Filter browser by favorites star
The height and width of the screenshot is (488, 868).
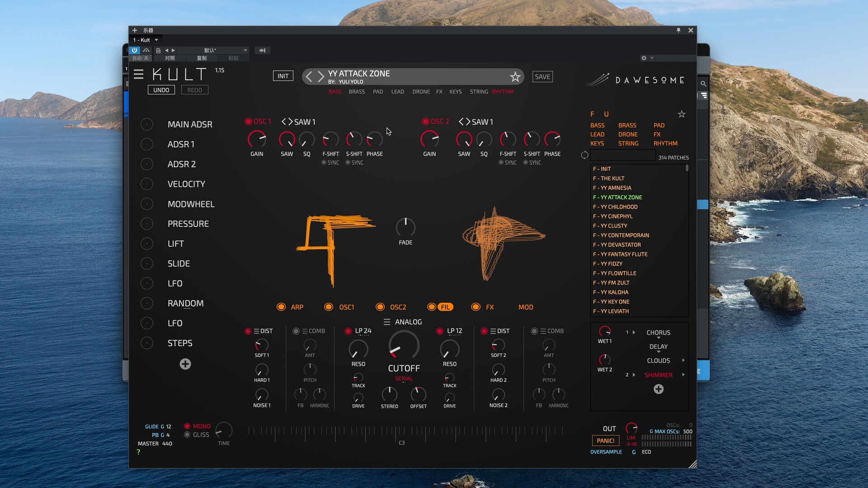click(681, 114)
